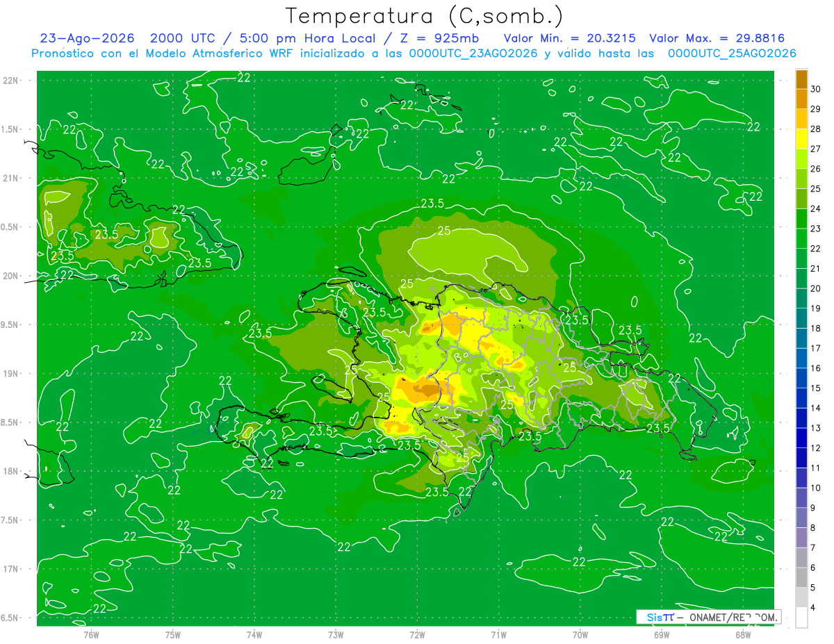
Task: Click the color scale label "4"
Action: pos(813,608)
